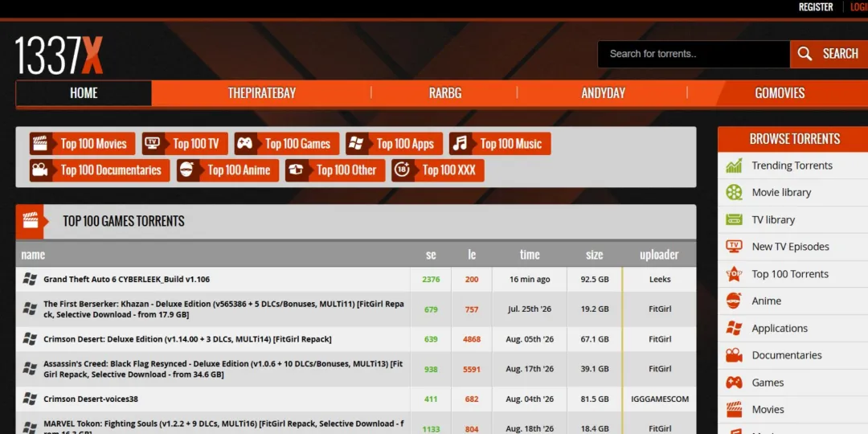868x434 pixels.
Task: Open the Top 100 Movies button
Action: (82, 143)
